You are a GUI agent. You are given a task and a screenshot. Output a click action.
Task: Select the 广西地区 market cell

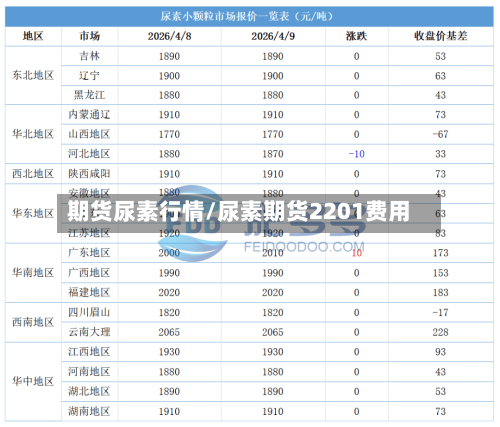point(89,273)
